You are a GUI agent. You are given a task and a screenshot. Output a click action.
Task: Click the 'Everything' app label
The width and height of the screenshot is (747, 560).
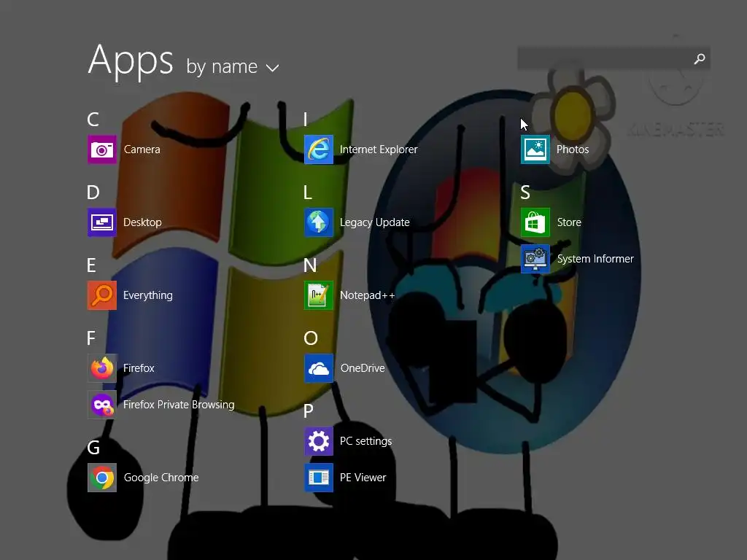click(x=148, y=296)
